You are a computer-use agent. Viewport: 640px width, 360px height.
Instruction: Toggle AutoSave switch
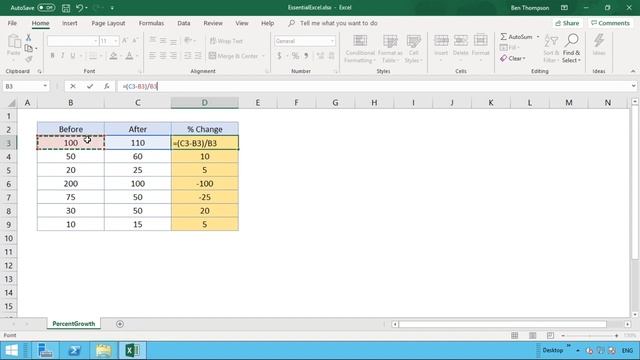tap(46, 8)
